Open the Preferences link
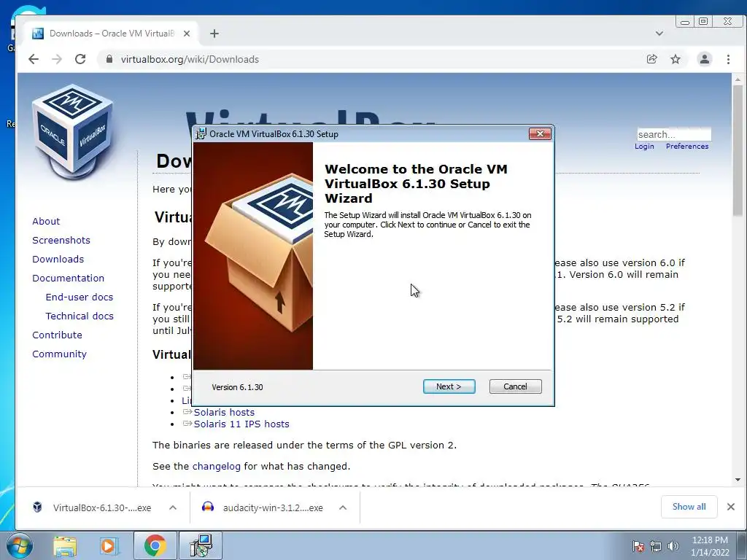Screen dimensions: 747x560 687,146
